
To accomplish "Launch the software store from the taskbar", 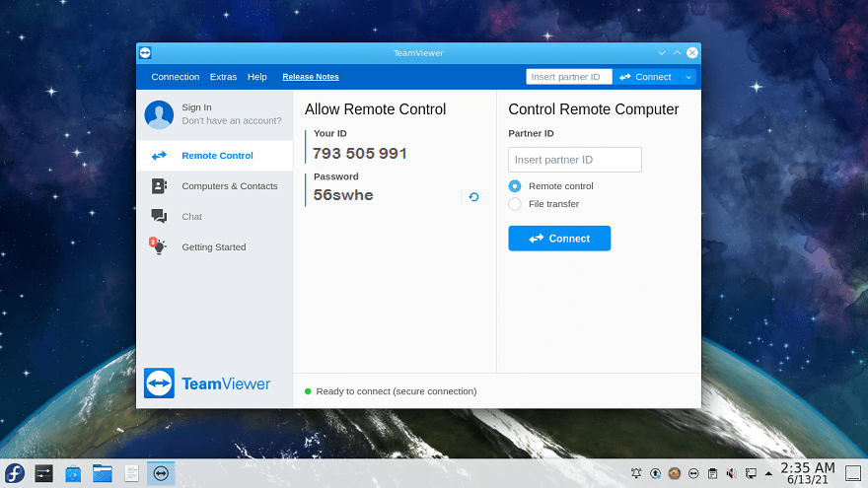I will [73, 473].
